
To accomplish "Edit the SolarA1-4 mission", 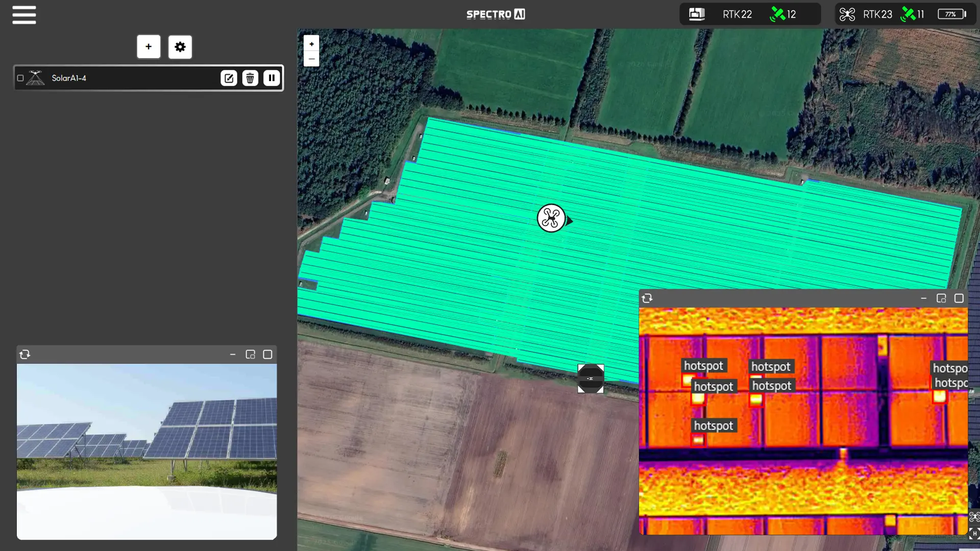I will coord(229,78).
